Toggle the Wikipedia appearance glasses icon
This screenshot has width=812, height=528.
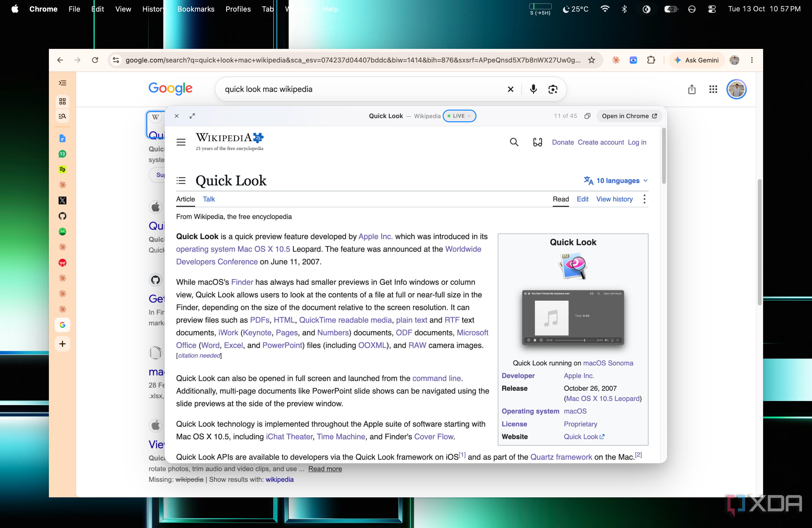pos(538,142)
